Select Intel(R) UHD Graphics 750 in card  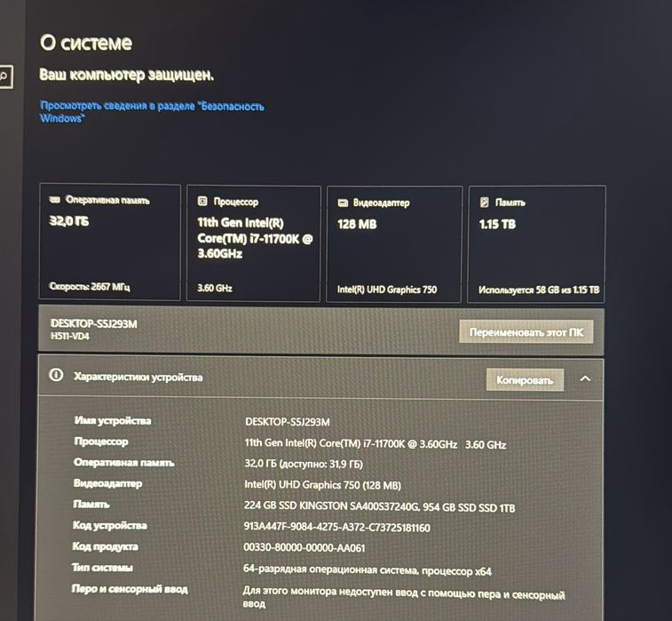click(x=387, y=290)
